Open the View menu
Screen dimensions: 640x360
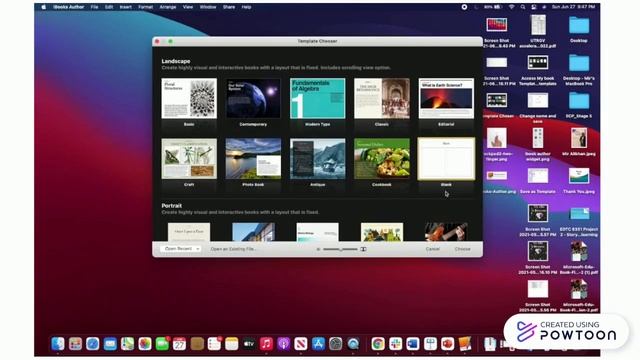point(188,7)
